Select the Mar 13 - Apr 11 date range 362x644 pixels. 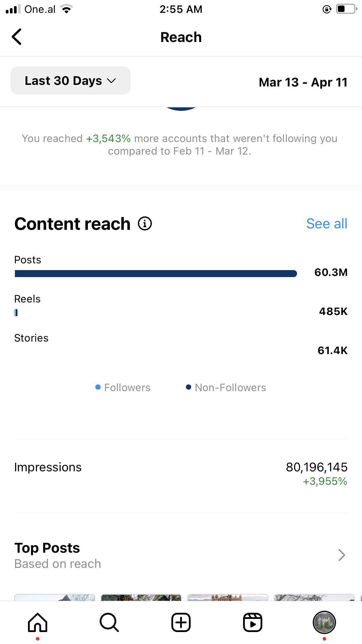303,82
